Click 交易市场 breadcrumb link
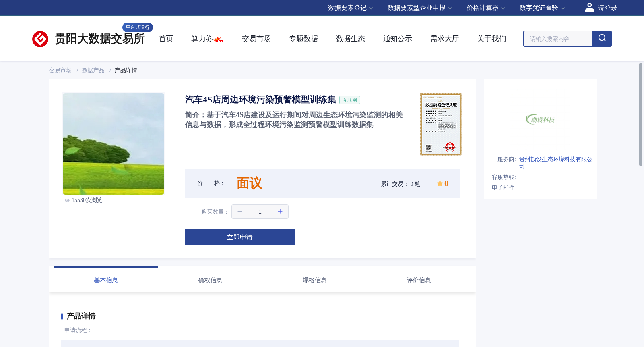The height and width of the screenshot is (347, 644). coord(60,71)
